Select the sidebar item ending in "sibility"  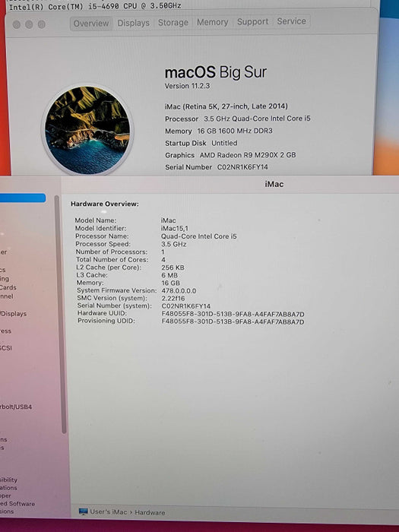[8, 480]
